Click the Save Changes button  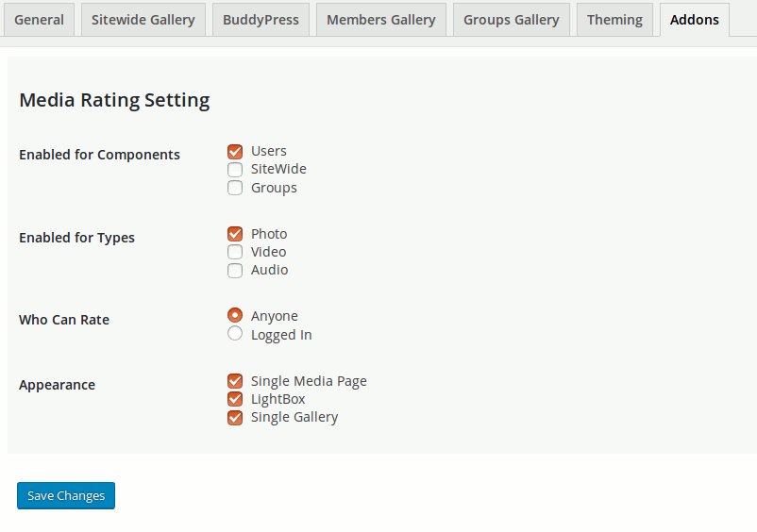66,495
